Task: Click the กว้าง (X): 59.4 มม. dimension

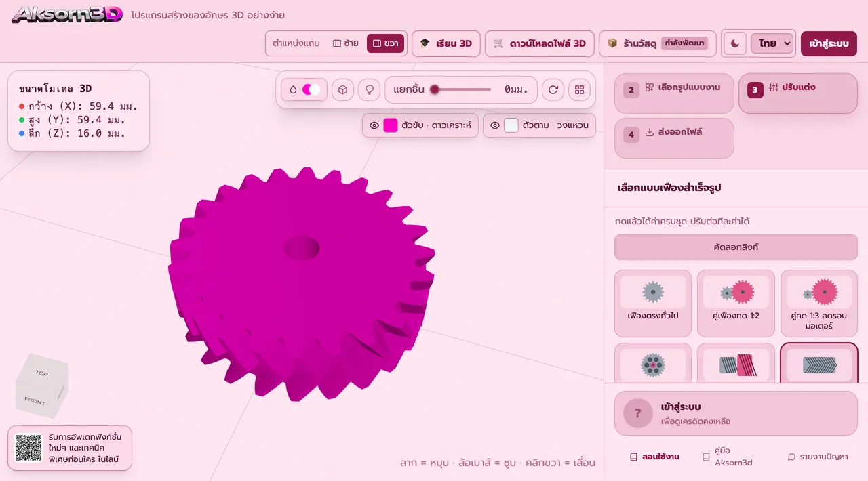Action: click(x=78, y=106)
